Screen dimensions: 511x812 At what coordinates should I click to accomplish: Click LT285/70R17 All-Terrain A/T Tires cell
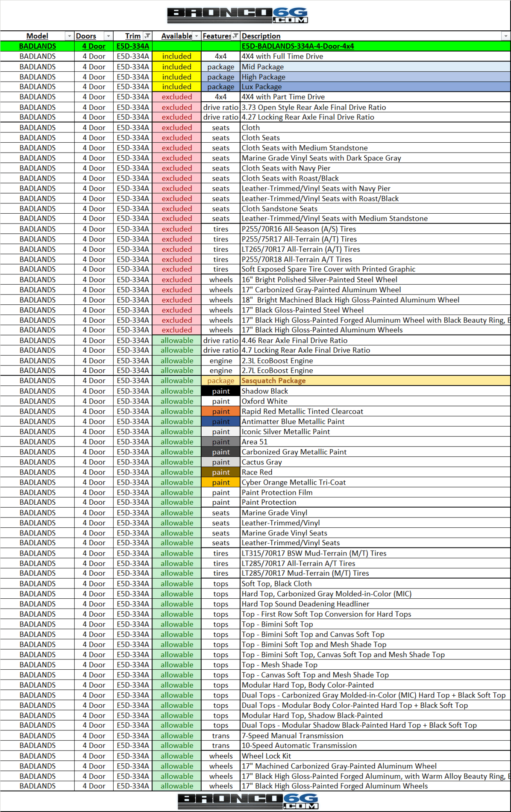[x=376, y=564]
